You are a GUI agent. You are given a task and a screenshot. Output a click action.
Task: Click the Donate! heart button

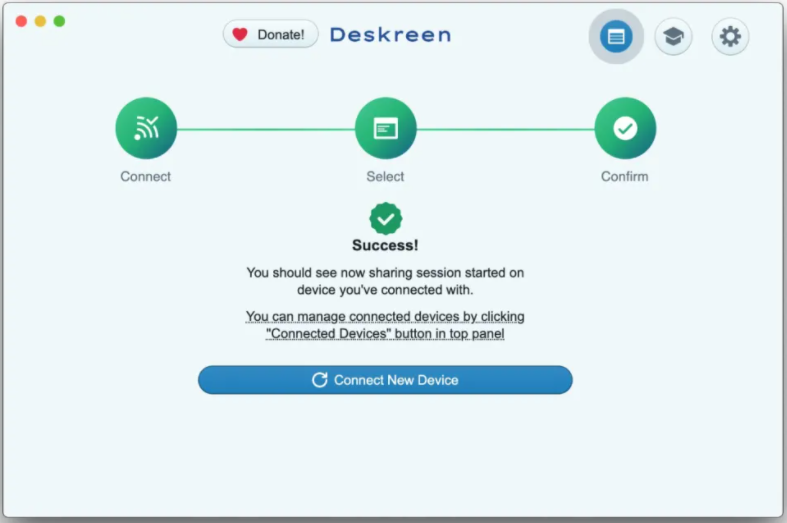271,34
